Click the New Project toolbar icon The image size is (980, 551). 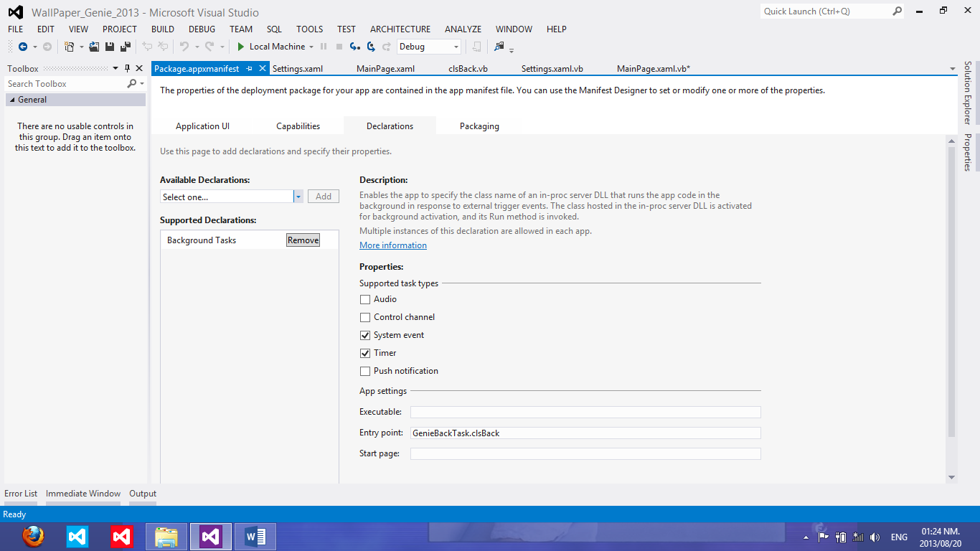pyautogui.click(x=69, y=47)
